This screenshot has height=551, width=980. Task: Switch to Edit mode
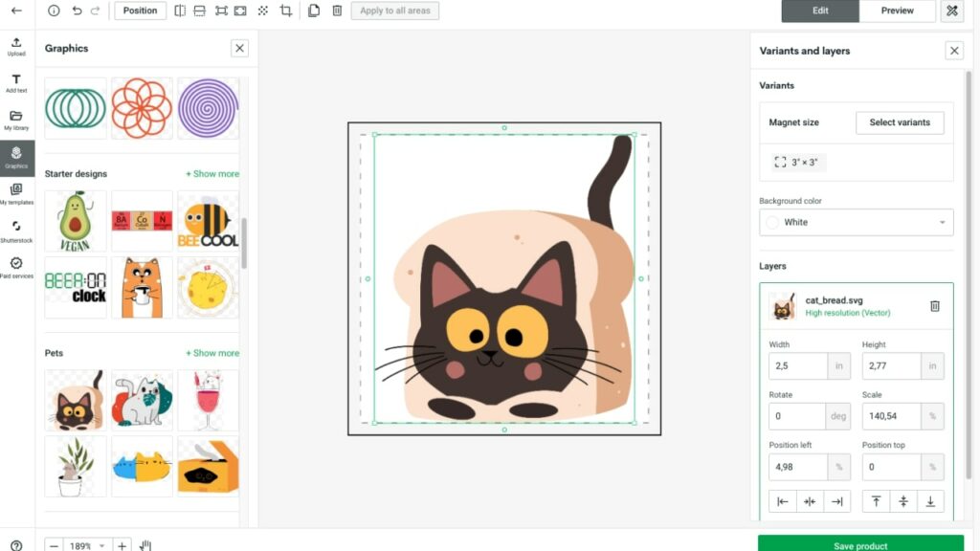coord(820,11)
